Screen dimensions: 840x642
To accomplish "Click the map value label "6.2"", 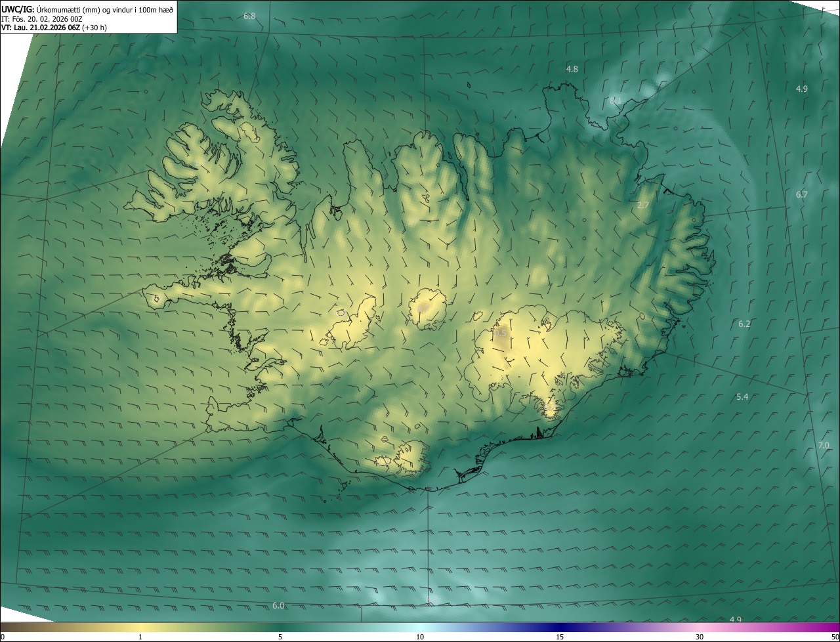I will pyautogui.click(x=744, y=324).
